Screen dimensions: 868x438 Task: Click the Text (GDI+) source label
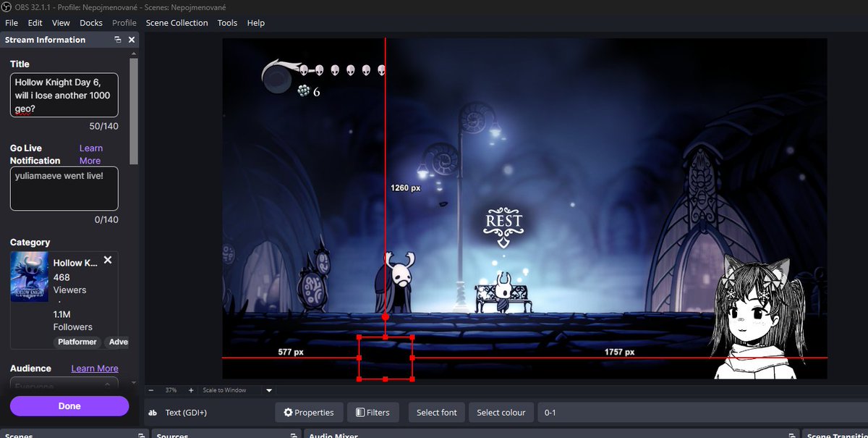(x=186, y=413)
